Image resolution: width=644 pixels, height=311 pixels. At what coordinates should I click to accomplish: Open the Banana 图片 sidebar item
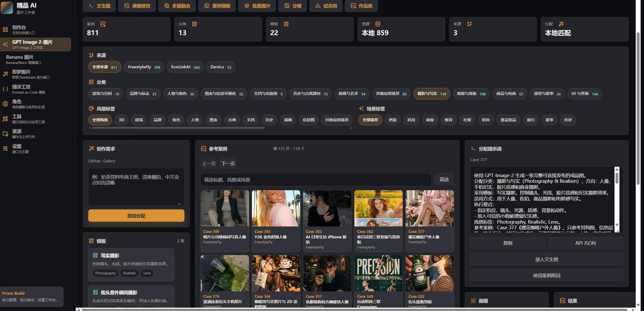tap(35, 59)
